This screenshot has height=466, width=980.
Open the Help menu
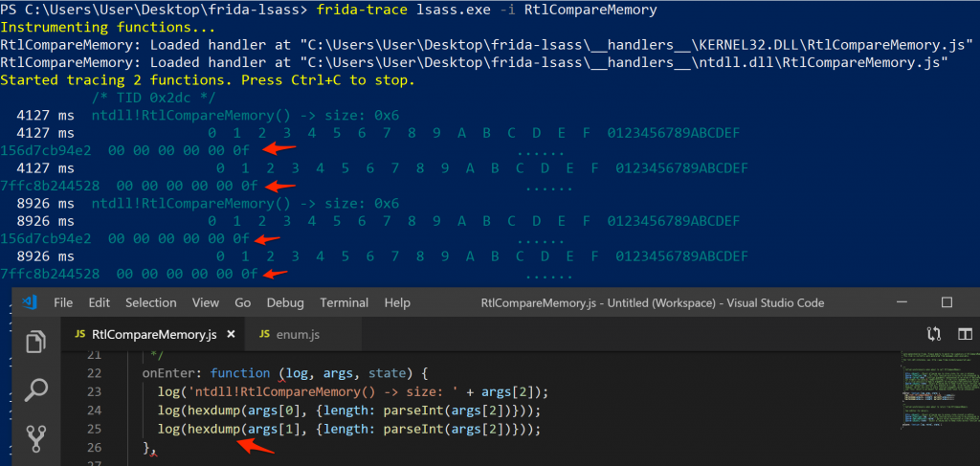coord(397,302)
